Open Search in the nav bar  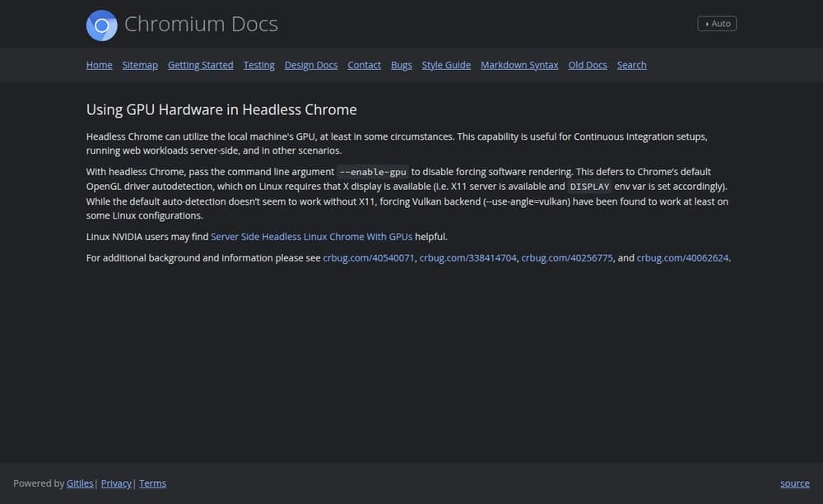coord(631,65)
